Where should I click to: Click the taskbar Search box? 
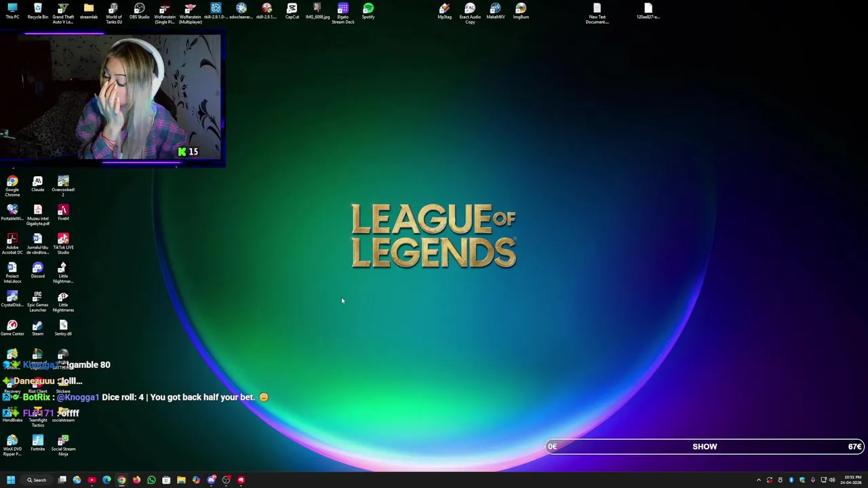[x=37, y=480]
